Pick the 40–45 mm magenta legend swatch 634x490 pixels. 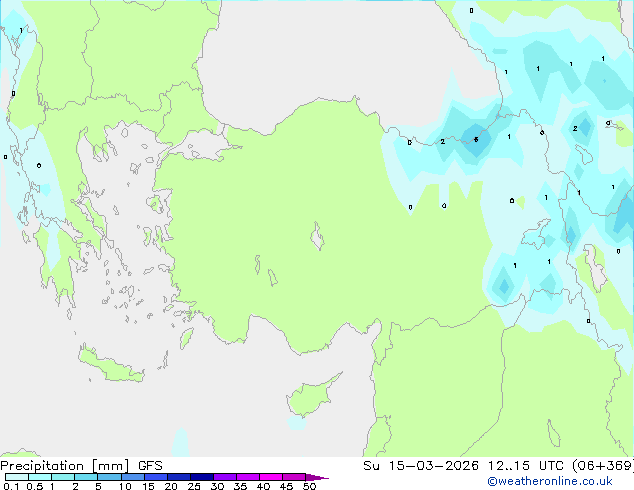[271, 477]
